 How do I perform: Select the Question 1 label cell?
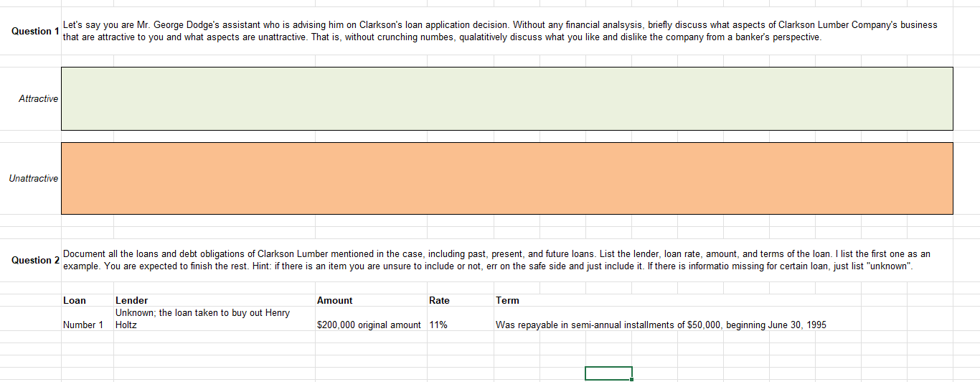pyautogui.click(x=31, y=31)
